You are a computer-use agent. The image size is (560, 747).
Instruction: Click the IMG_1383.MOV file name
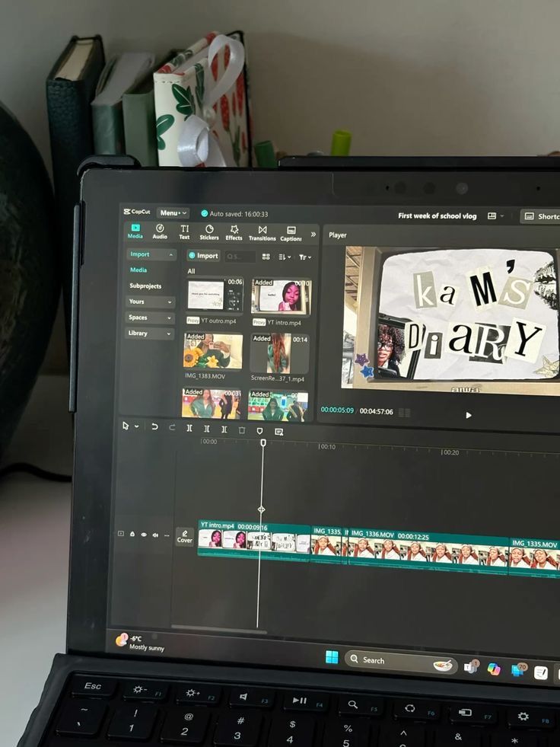click(205, 376)
